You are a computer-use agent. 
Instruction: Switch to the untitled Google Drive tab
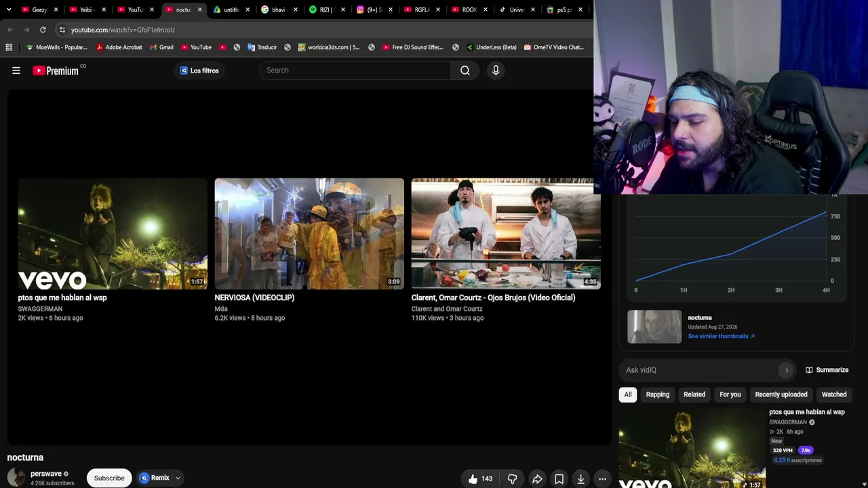[231, 9]
